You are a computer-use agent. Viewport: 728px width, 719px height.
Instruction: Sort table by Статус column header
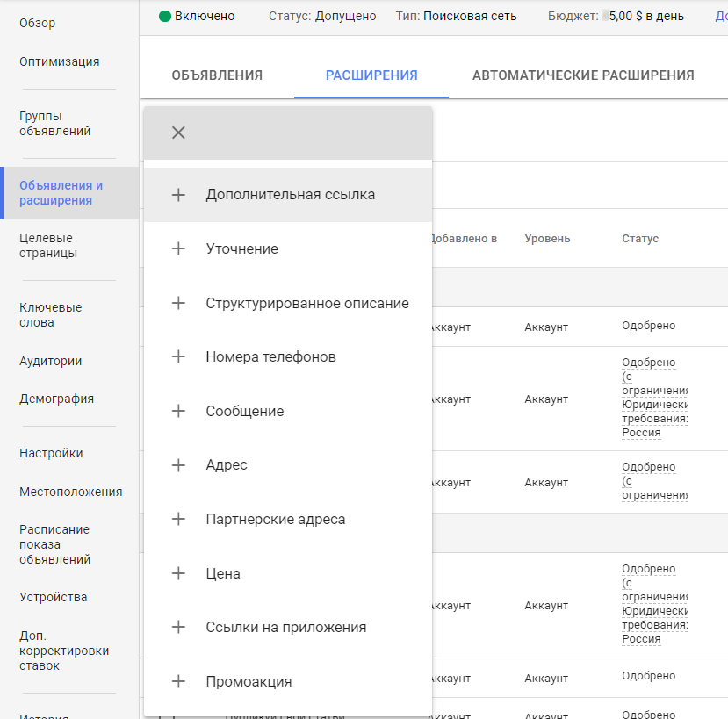point(640,239)
